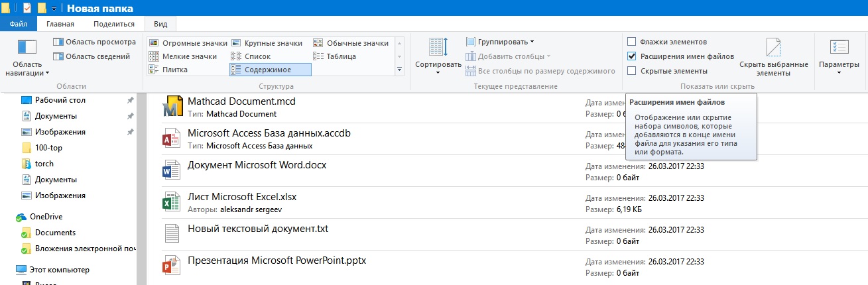This screenshot has width=868, height=285.
Task: Select the Excel spreadsheet file icon
Action: click(x=171, y=202)
